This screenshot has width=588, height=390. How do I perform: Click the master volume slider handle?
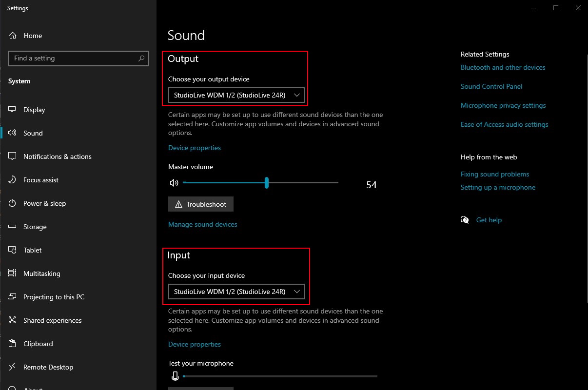click(267, 183)
